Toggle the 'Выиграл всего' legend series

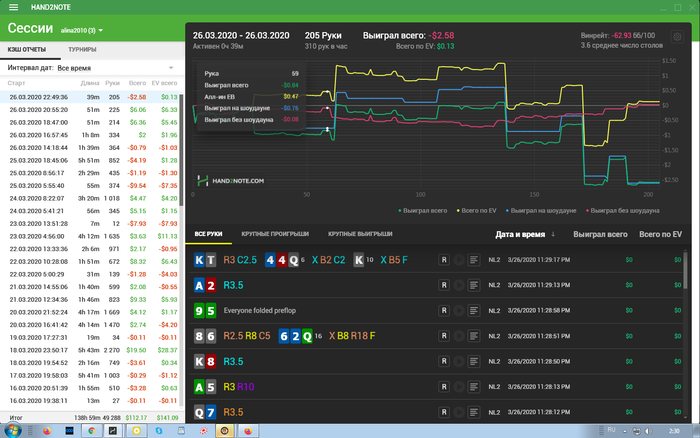click(422, 210)
